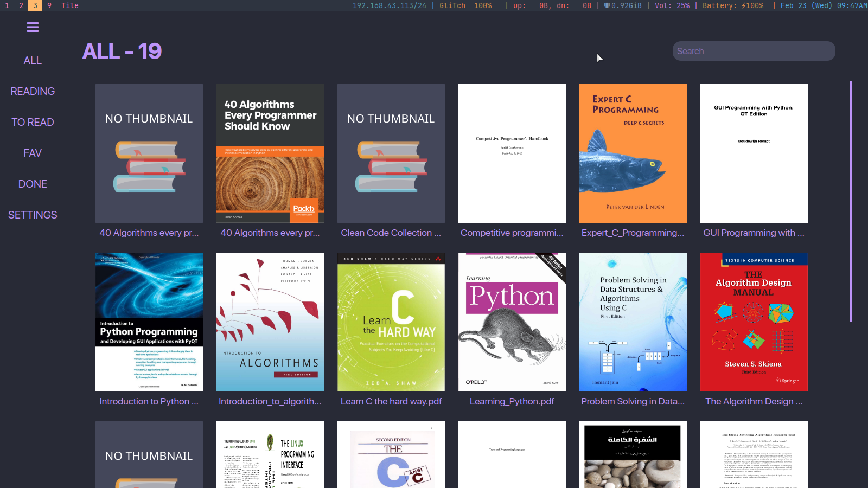Click the GUI Programming with ... title

click(x=754, y=233)
